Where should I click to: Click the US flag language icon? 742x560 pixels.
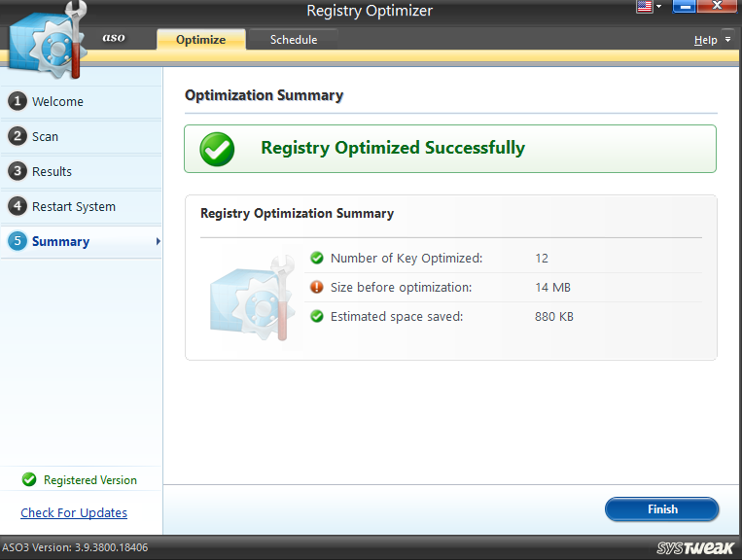(x=645, y=7)
